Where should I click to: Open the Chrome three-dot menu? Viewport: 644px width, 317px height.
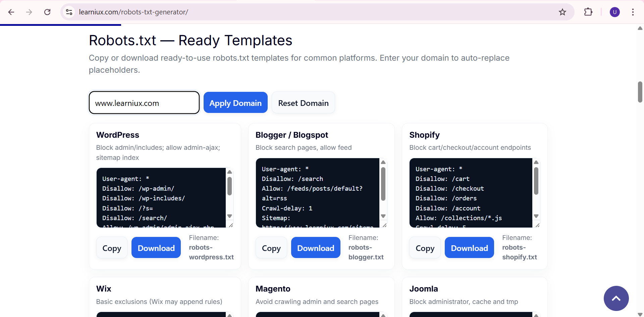click(x=633, y=12)
